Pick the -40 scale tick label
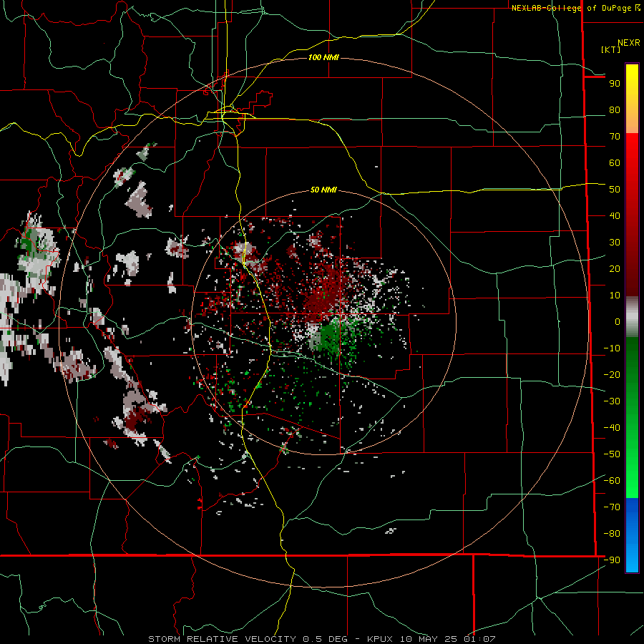The width and height of the screenshot is (644, 644). (612, 428)
